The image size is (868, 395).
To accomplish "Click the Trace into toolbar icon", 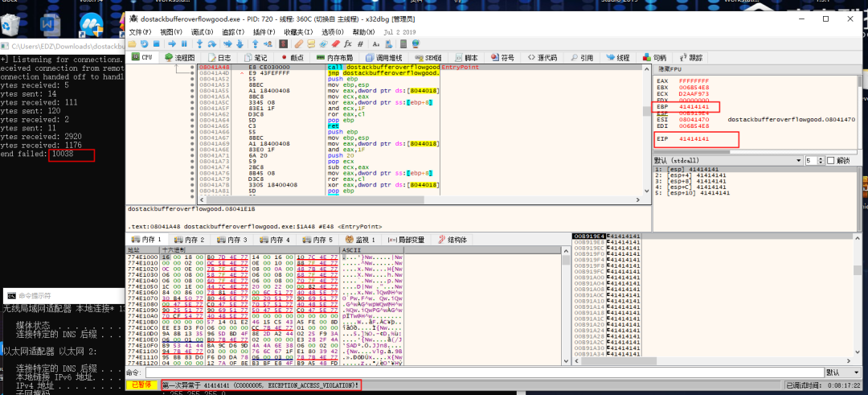I will click(227, 43).
